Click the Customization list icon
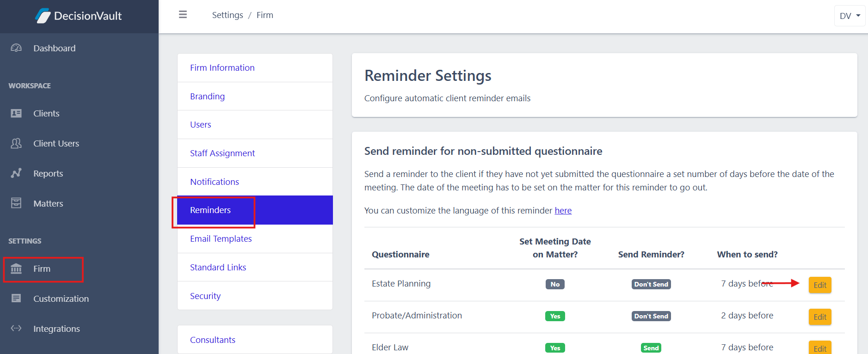 tap(16, 299)
